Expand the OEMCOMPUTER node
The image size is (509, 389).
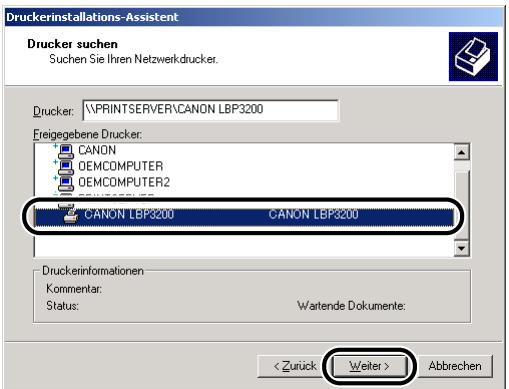pos(55,162)
